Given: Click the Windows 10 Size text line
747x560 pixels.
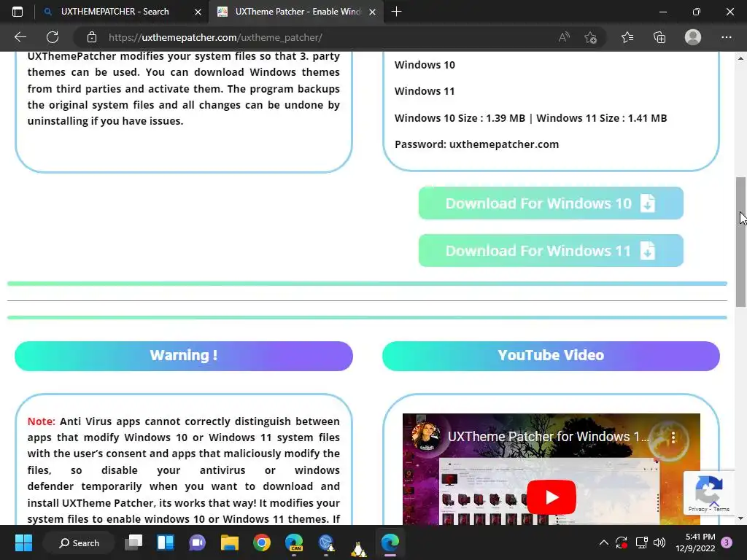Looking at the screenshot, I should pos(531,118).
